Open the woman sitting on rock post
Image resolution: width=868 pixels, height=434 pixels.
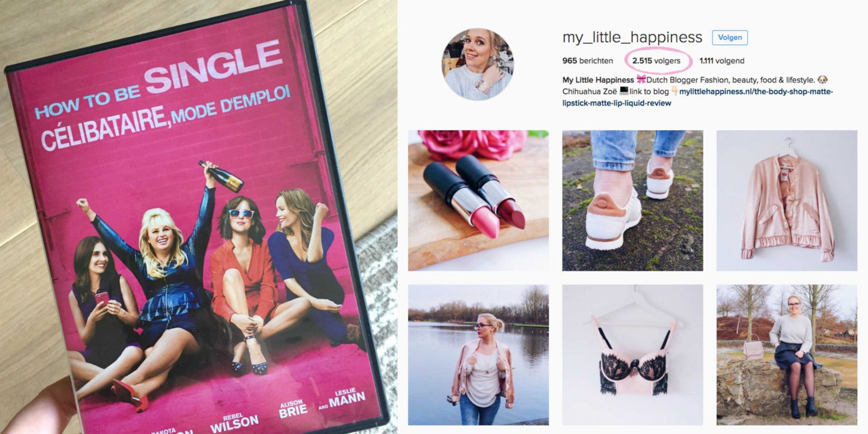787,355
